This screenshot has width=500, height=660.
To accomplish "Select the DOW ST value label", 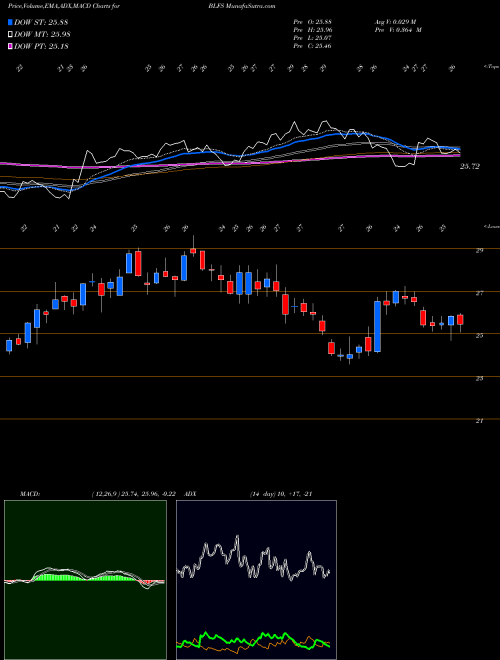I will tap(41, 22).
